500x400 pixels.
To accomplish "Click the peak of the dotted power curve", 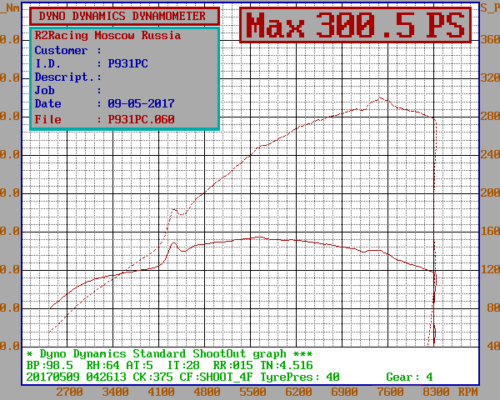I will [x=379, y=98].
